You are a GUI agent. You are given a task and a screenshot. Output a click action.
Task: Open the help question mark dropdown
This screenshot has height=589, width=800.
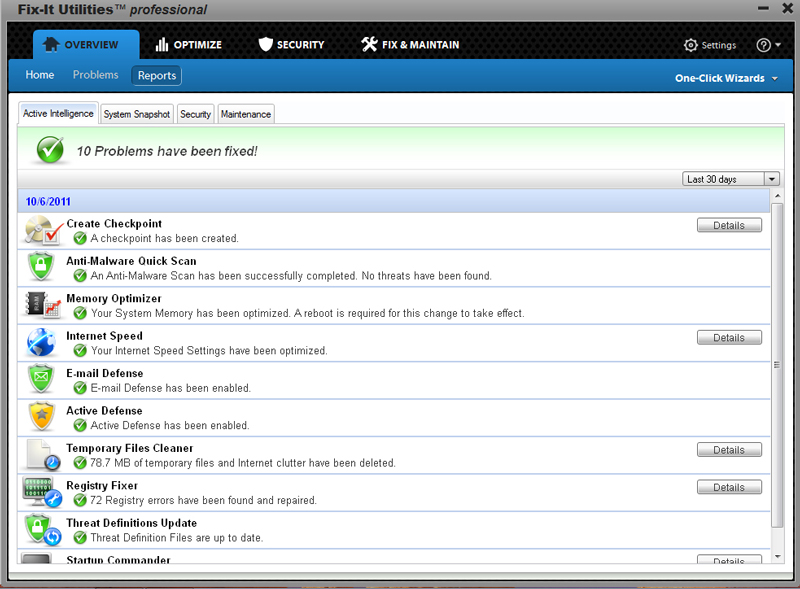[x=769, y=45]
